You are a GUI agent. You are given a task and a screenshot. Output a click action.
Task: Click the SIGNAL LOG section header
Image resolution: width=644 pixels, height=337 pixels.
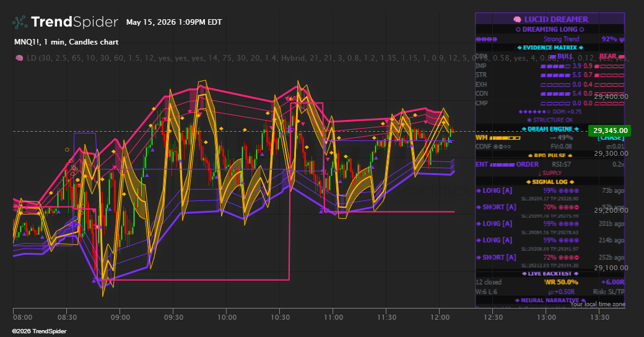tap(549, 182)
